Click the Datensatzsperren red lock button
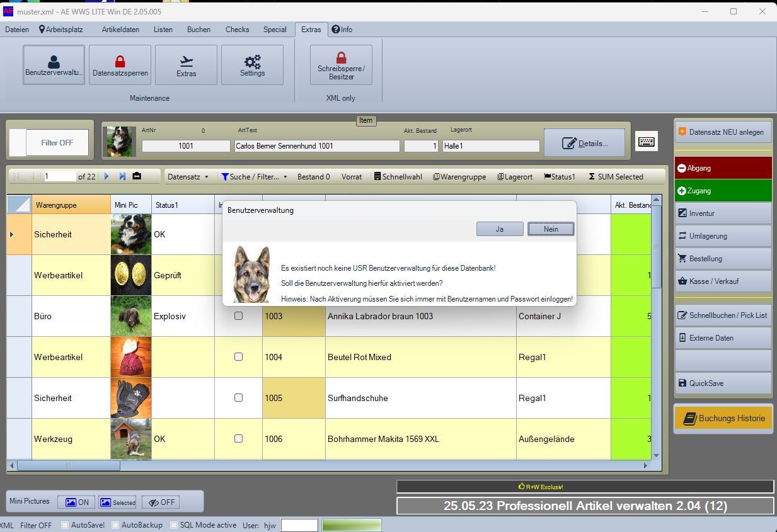777x532 pixels. (x=120, y=65)
